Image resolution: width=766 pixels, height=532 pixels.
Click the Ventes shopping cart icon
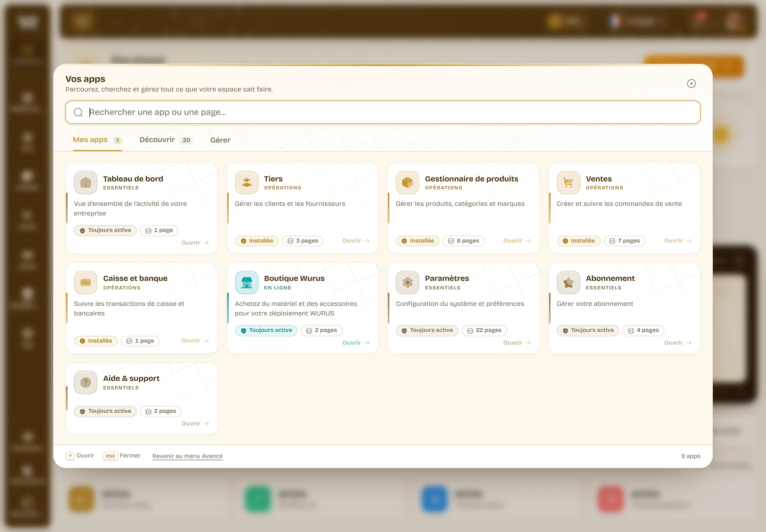click(568, 182)
